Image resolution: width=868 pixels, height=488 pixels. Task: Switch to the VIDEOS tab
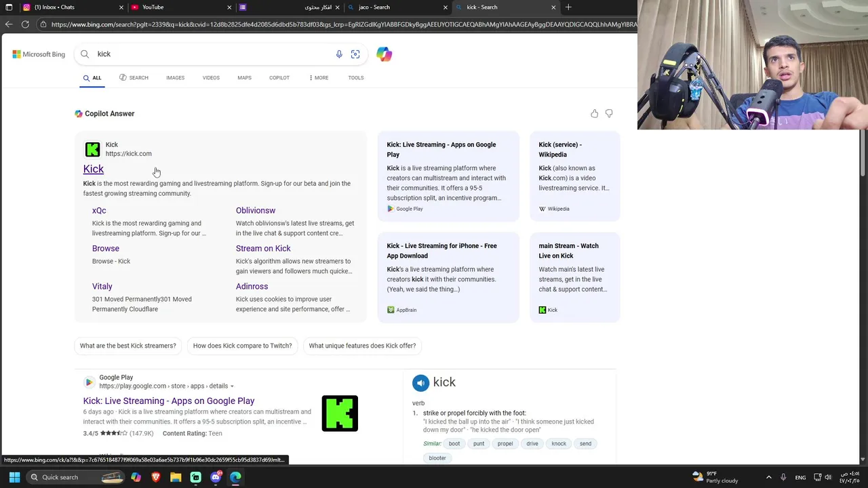click(x=211, y=78)
